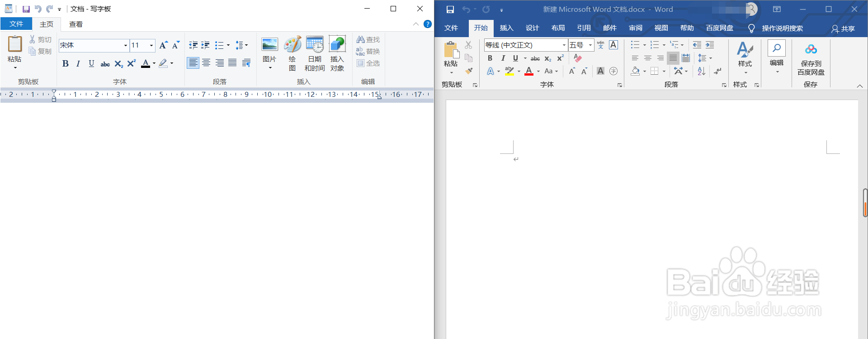Open WordPad font size dropdown
This screenshot has height=339, width=868.
click(151, 45)
